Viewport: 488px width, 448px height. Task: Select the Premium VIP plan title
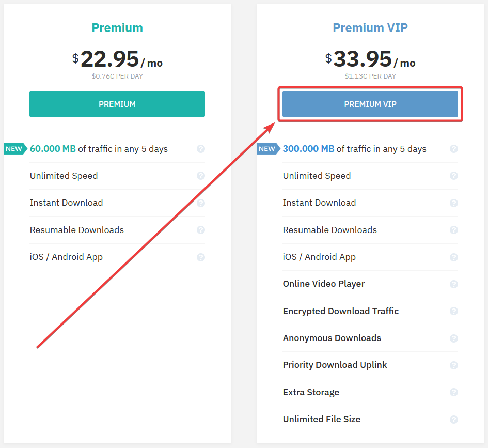click(370, 28)
